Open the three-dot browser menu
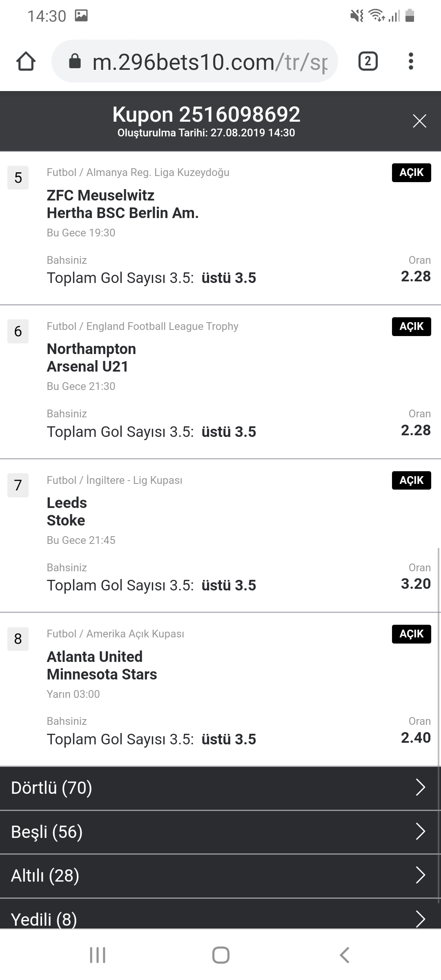441x980 pixels. click(411, 62)
